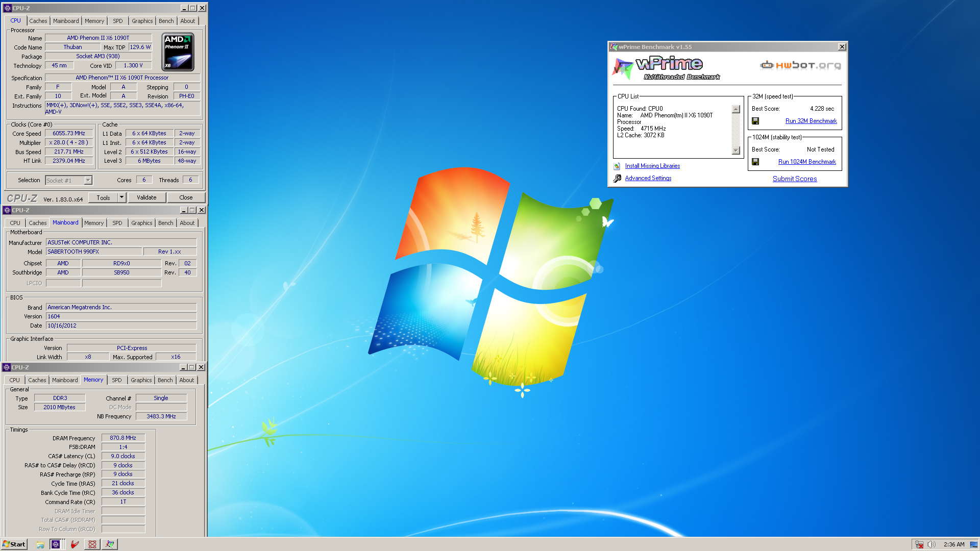Click the Bus Speed value 217.71 MHz
This screenshot has height=551, width=980.
(x=69, y=152)
